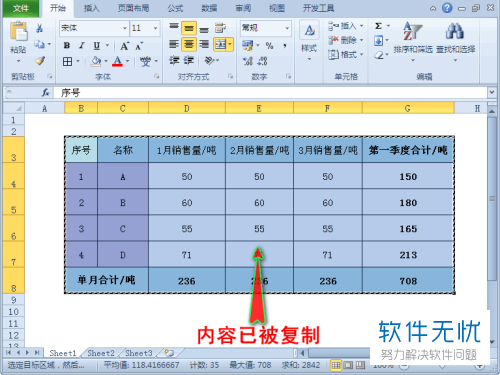500x375 pixels.
Task: Switch to Normal view in status bar
Action: (336, 365)
